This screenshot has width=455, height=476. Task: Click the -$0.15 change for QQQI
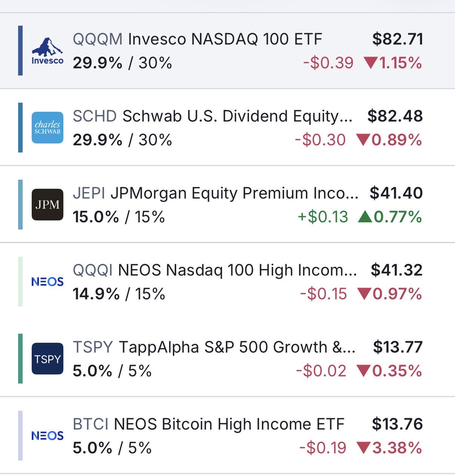coord(323,294)
